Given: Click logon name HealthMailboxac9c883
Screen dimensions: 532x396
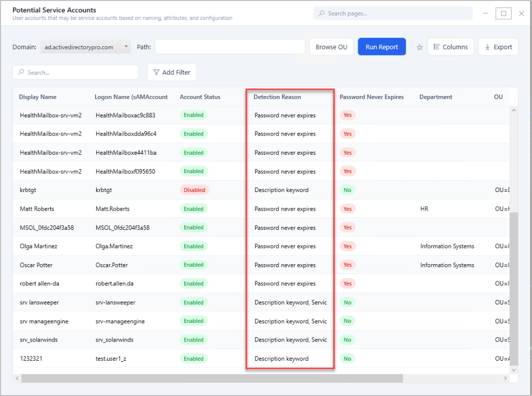Looking at the screenshot, I should point(125,115).
